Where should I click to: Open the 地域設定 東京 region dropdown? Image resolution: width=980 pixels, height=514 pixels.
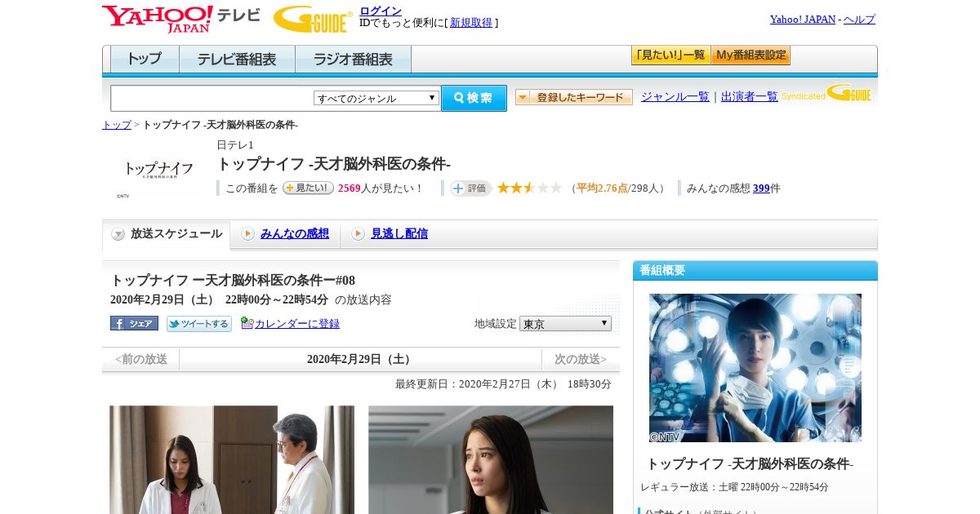point(565,324)
